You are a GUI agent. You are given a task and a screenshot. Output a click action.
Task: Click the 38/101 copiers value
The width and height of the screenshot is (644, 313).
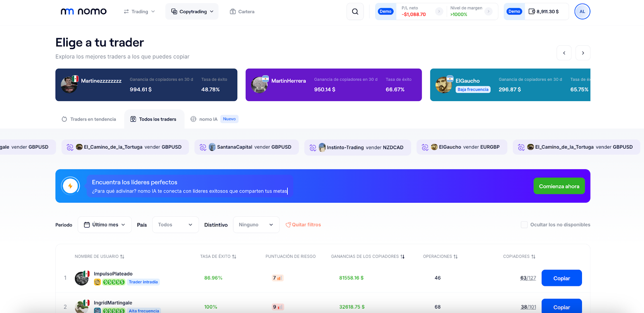[x=528, y=307]
